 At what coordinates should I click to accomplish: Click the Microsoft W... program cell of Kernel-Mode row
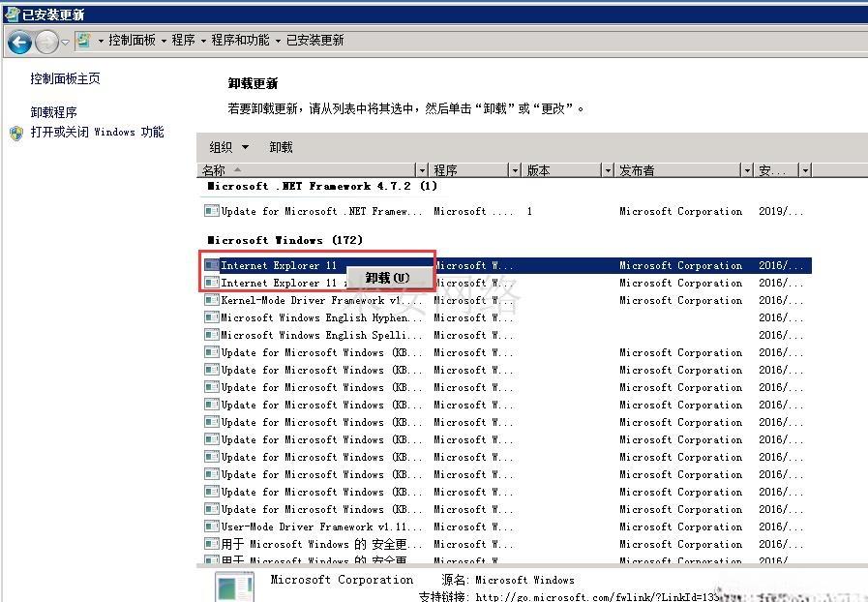(x=473, y=300)
